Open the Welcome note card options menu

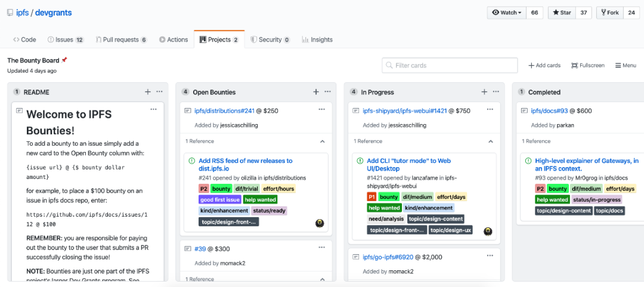[154, 109]
